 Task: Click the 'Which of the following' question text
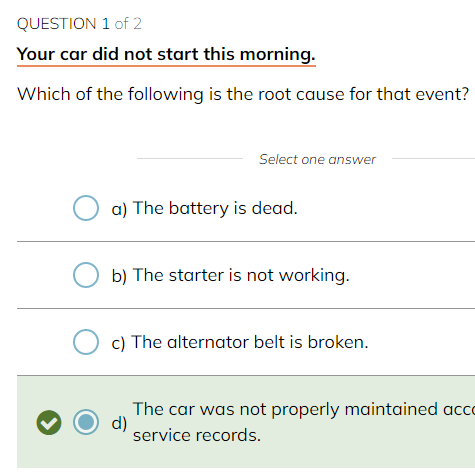(x=110, y=94)
